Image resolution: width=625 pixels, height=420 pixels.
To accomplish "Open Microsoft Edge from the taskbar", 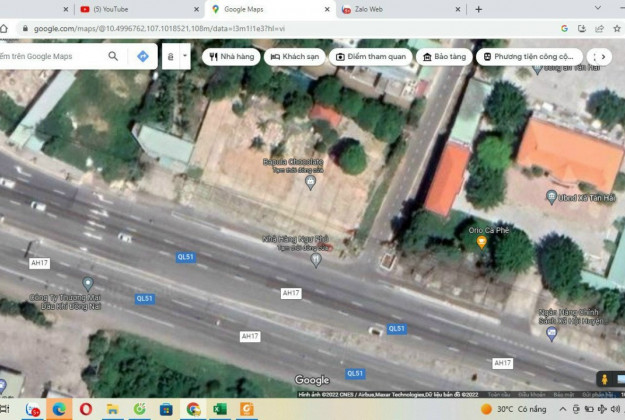I will (x=59, y=409).
